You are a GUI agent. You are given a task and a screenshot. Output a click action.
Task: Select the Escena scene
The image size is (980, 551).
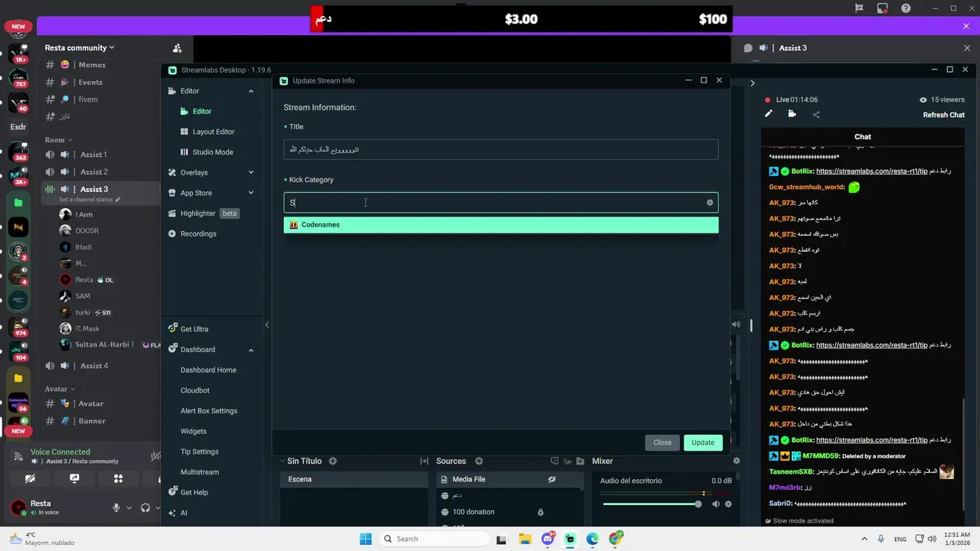pyautogui.click(x=354, y=480)
